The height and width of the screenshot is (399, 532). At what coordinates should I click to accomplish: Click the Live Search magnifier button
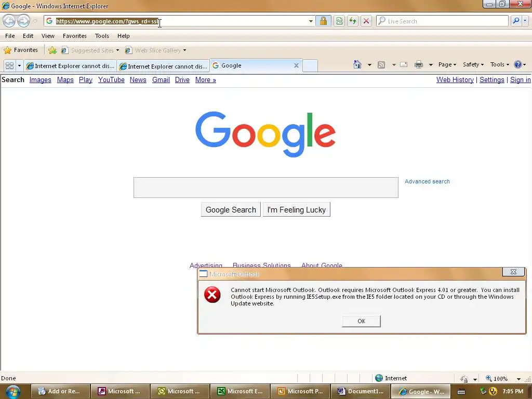click(x=516, y=21)
